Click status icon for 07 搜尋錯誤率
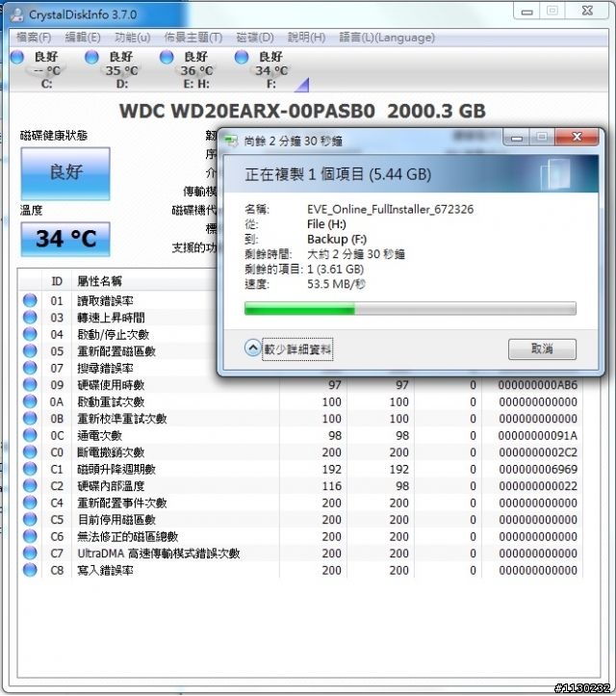Viewport: 616px width, 696px height. pos(30,368)
